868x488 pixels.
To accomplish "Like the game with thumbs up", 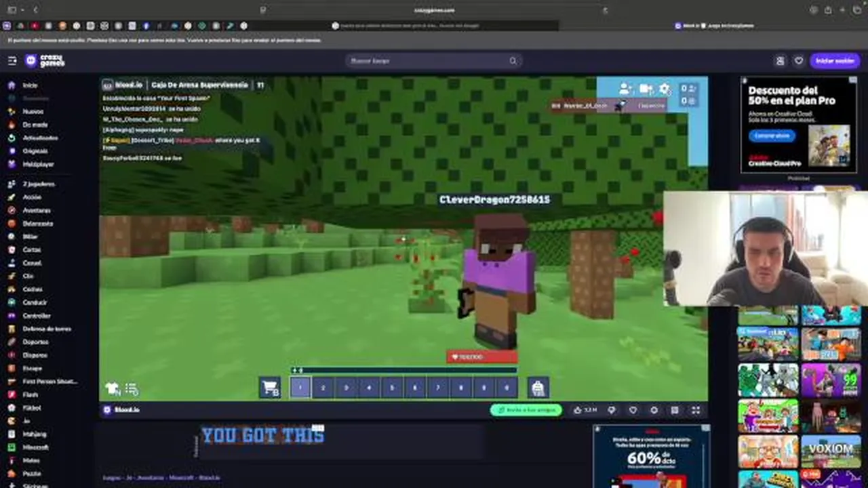I will coord(585,410).
